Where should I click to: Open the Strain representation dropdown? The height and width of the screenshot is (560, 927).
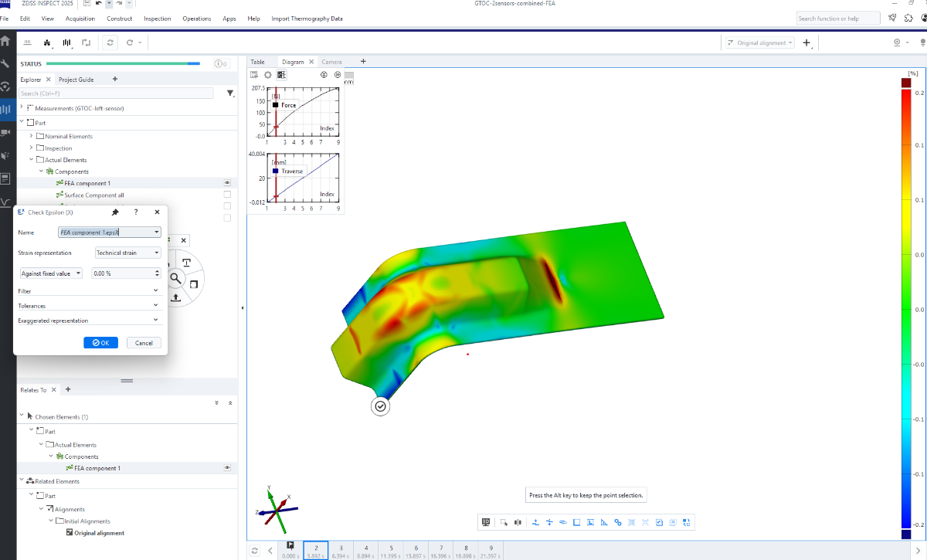point(127,253)
